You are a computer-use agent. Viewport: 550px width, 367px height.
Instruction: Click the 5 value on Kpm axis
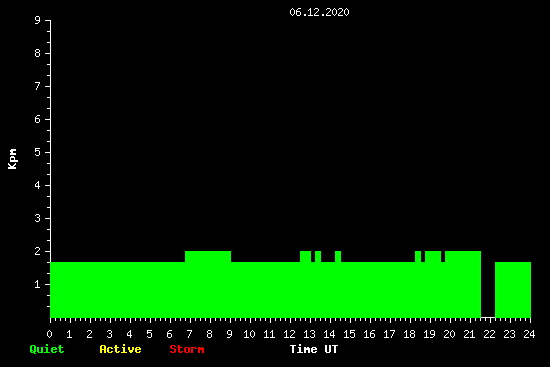38,152
